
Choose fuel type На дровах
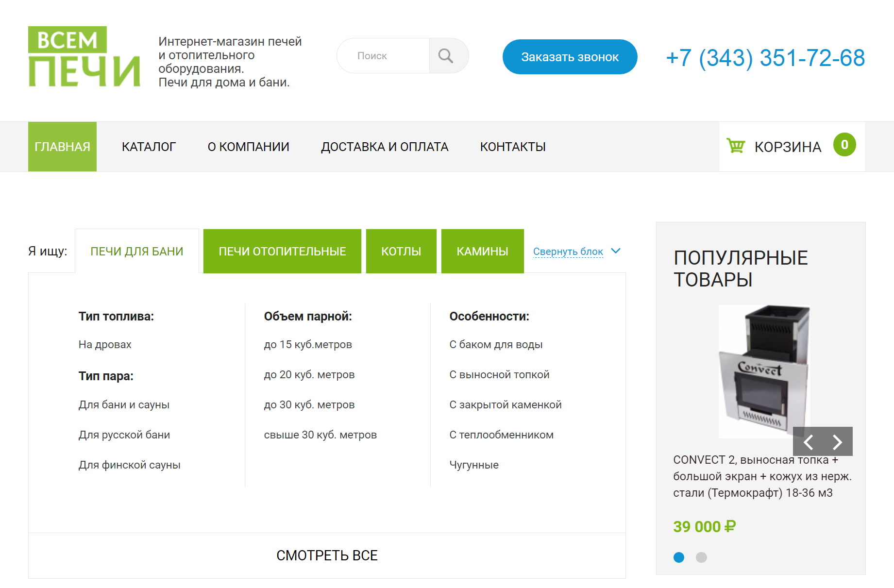point(105,344)
